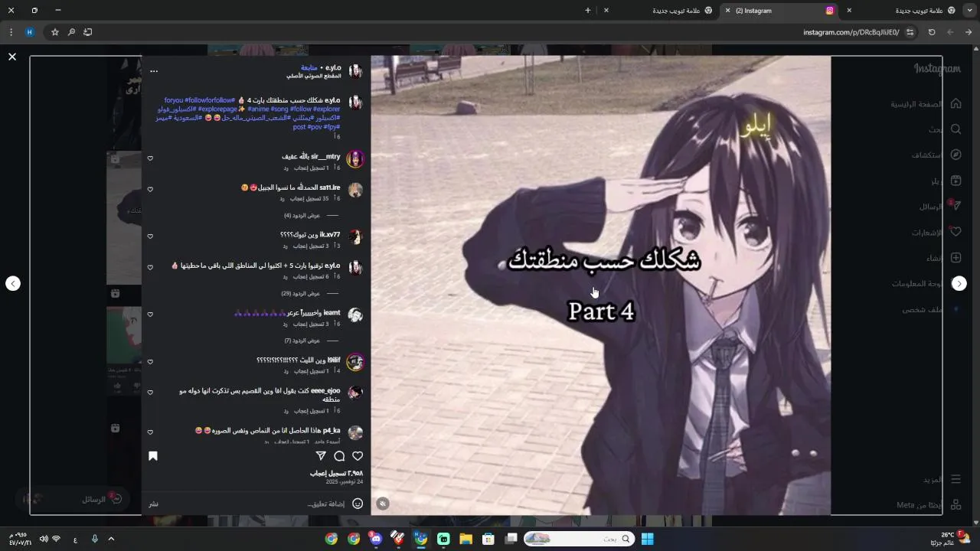
Task: Click address bar showing instagram.com/p/DRcBqJIiJE0/
Action: 851,32
